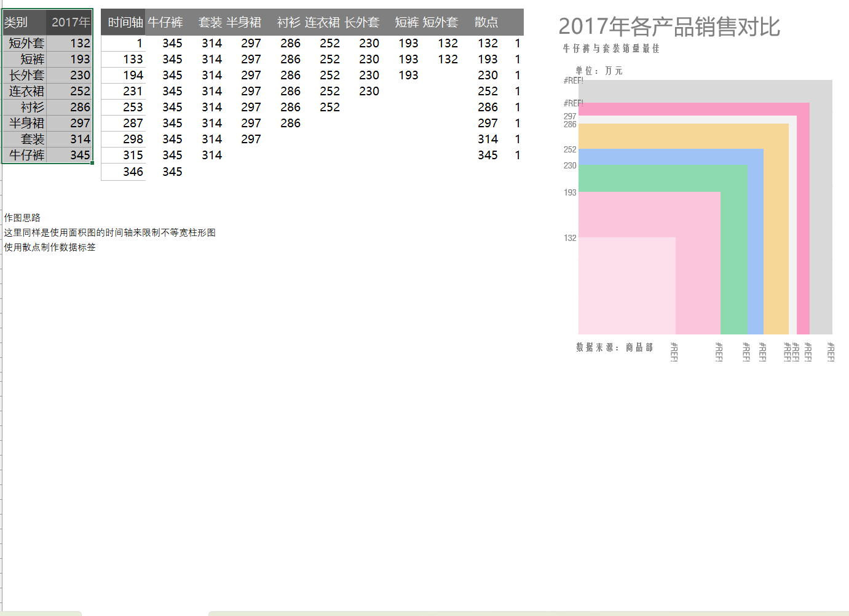Click time-axis cell with value 298
Screen dimensions: 849x616
pos(123,139)
